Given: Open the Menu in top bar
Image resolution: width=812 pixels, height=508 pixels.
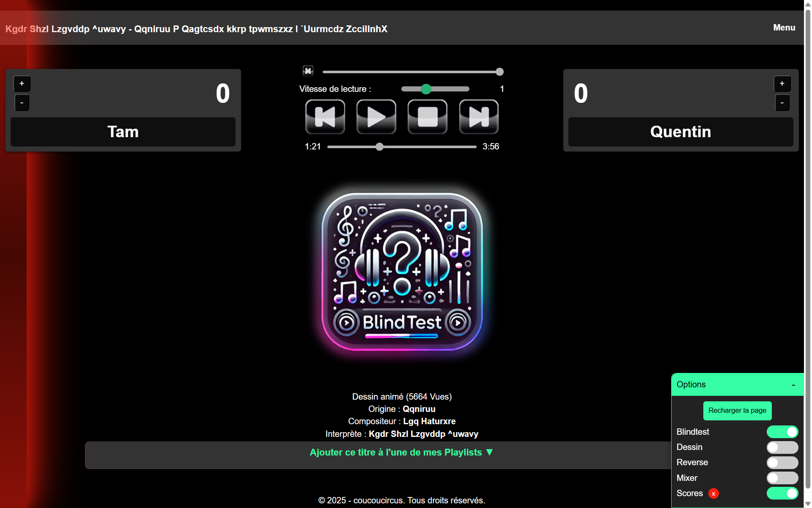Looking at the screenshot, I should tap(784, 28).
